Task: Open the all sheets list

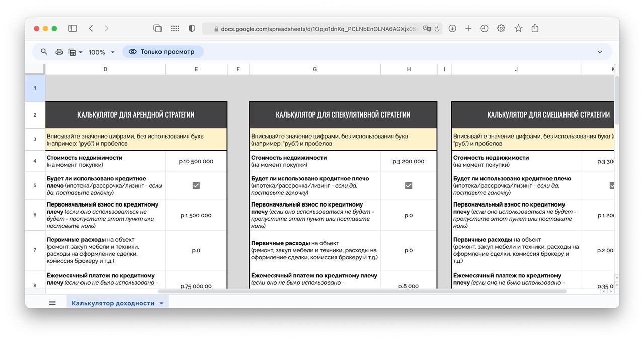Action: [52, 303]
